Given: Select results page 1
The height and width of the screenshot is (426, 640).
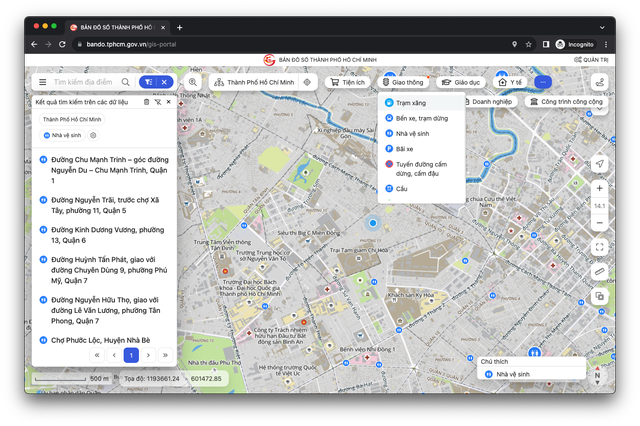Looking at the screenshot, I should tap(131, 355).
